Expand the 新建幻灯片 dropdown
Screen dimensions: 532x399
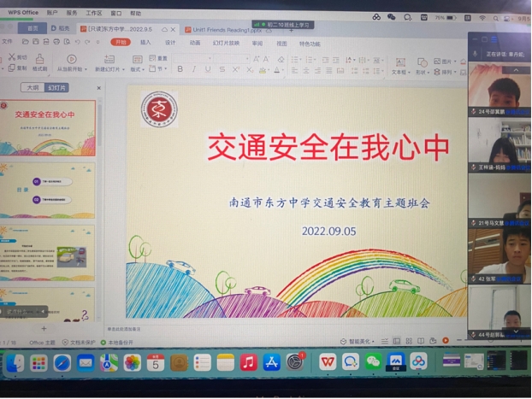(x=109, y=69)
